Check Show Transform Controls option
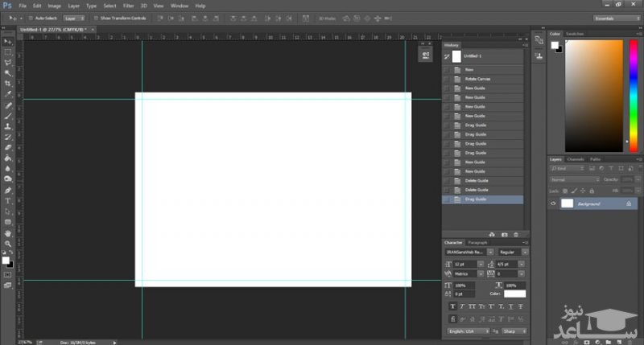644x345 pixels. tap(96, 17)
